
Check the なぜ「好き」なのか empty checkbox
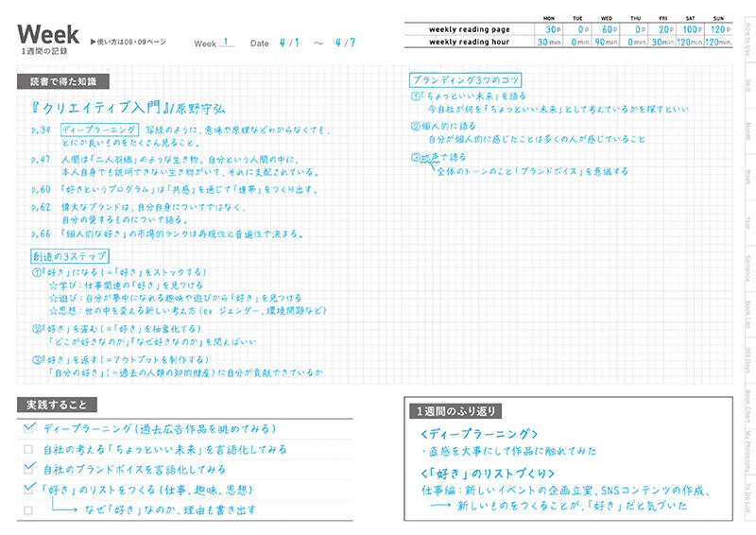[28, 509]
